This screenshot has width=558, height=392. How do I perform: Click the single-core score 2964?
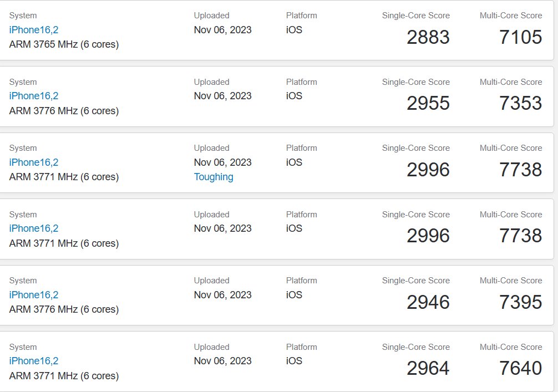(428, 368)
